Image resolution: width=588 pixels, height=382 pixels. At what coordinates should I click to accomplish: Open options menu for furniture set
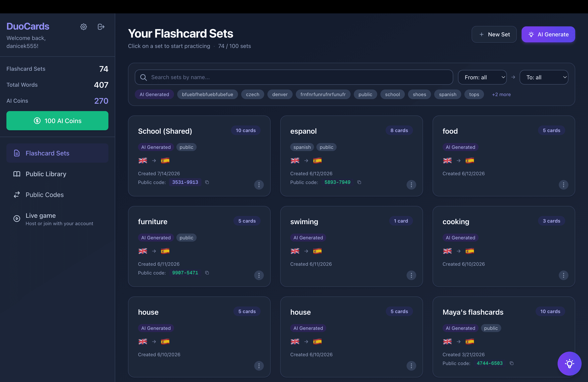tap(259, 275)
